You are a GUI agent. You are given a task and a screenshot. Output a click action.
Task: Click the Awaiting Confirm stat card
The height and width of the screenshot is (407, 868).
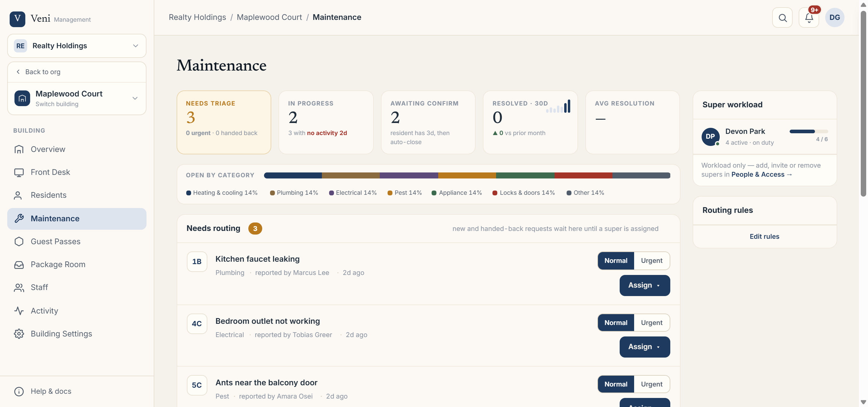[428, 122]
